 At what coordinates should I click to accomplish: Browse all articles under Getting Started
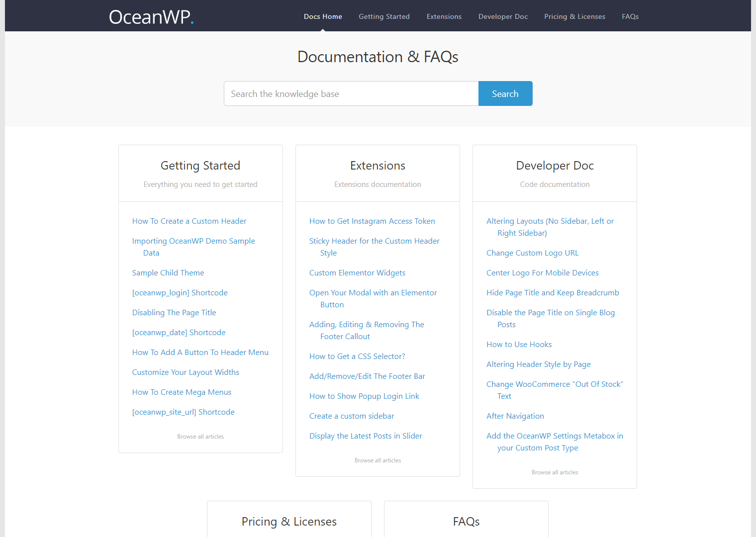tap(200, 437)
